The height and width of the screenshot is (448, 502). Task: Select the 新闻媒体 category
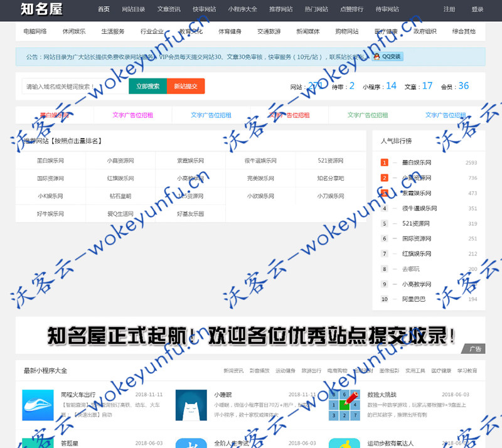click(308, 31)
